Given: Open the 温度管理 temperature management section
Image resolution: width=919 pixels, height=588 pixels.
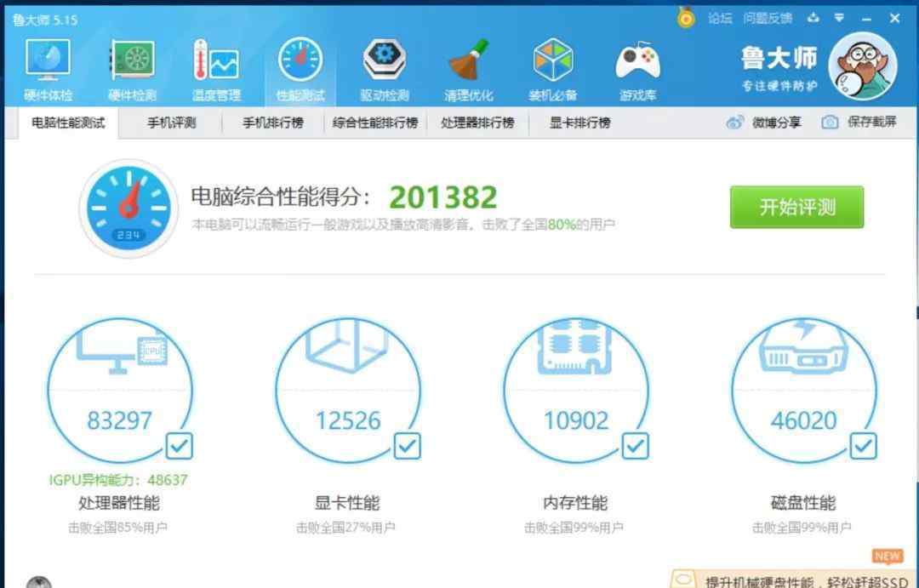Looking at the screenshot, I should [216, 69].
